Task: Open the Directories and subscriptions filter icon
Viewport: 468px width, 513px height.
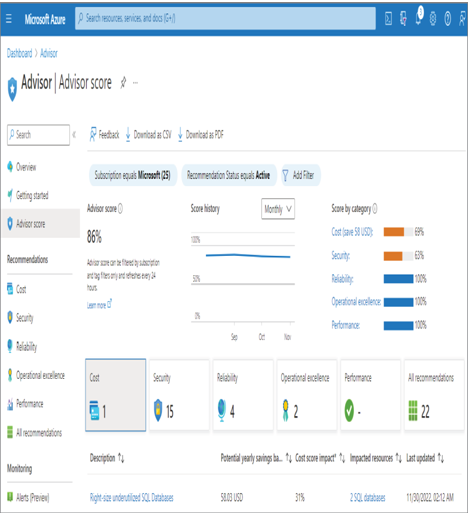Action: (x=403, y=19)
